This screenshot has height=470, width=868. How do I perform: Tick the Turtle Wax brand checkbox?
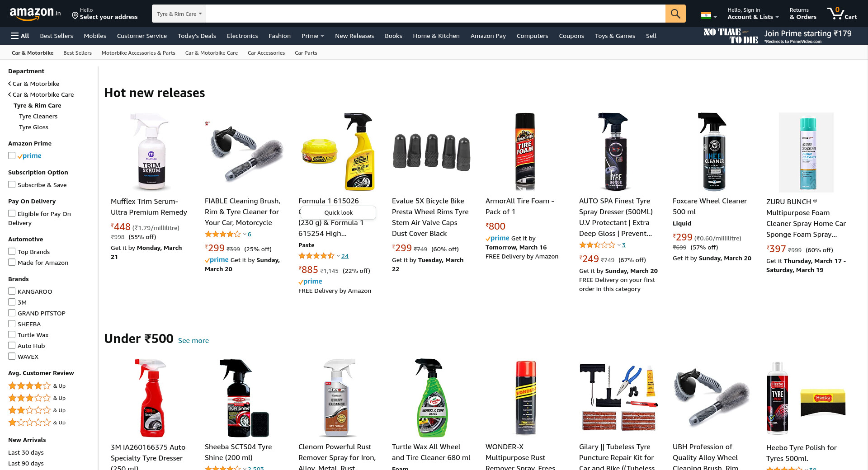coord(12,334)
